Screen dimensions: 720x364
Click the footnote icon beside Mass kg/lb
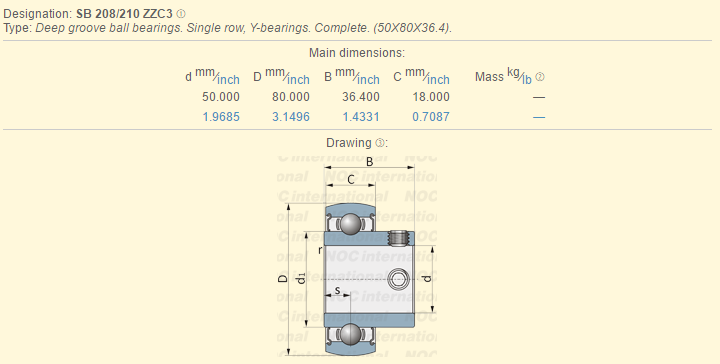tap(540, 77)
